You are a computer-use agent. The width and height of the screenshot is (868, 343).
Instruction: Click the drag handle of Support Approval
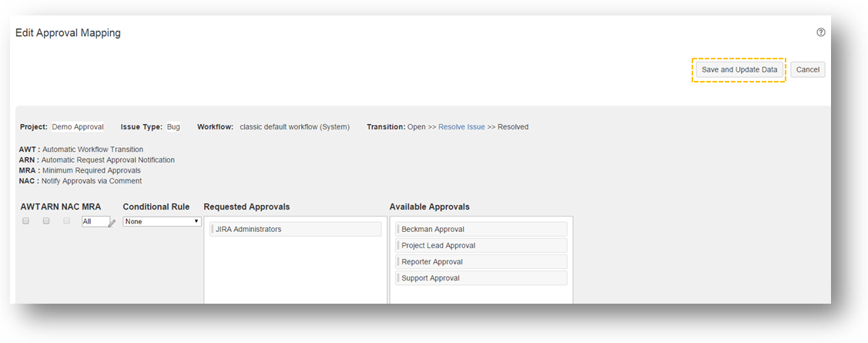[398, 278]
